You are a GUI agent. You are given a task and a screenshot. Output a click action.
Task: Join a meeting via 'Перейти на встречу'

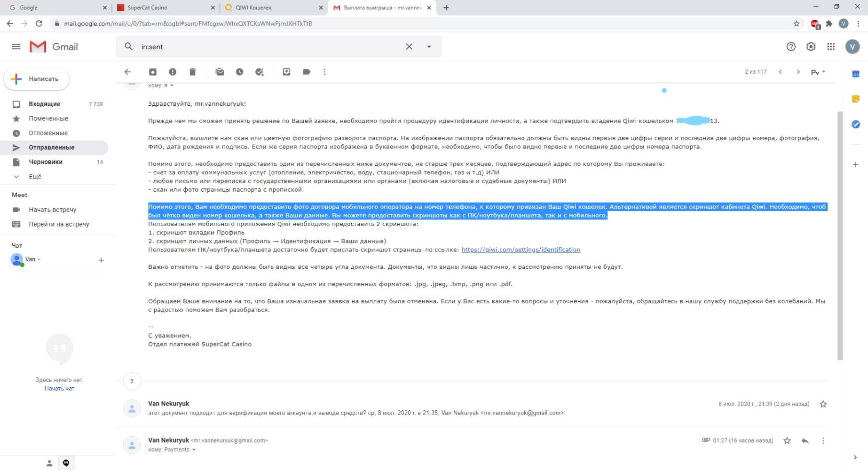59,224
